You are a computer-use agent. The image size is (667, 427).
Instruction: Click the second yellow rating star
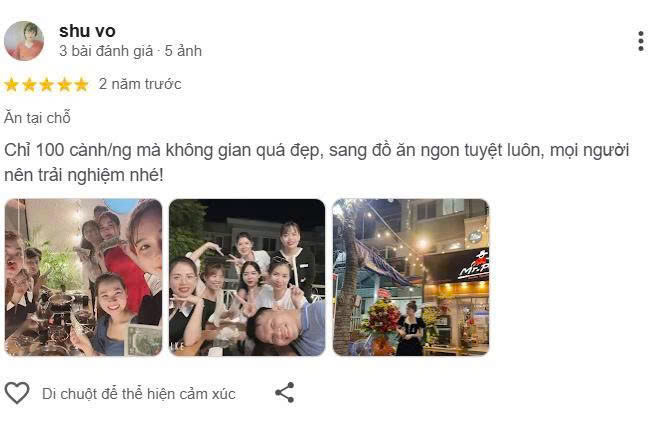(29, 84)
